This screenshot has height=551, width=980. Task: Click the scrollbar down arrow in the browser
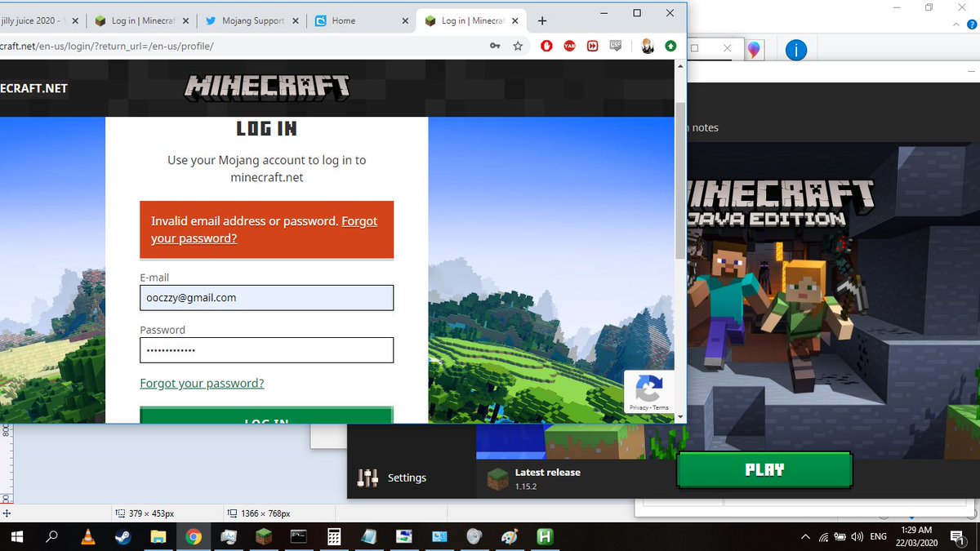click(680, 417)
